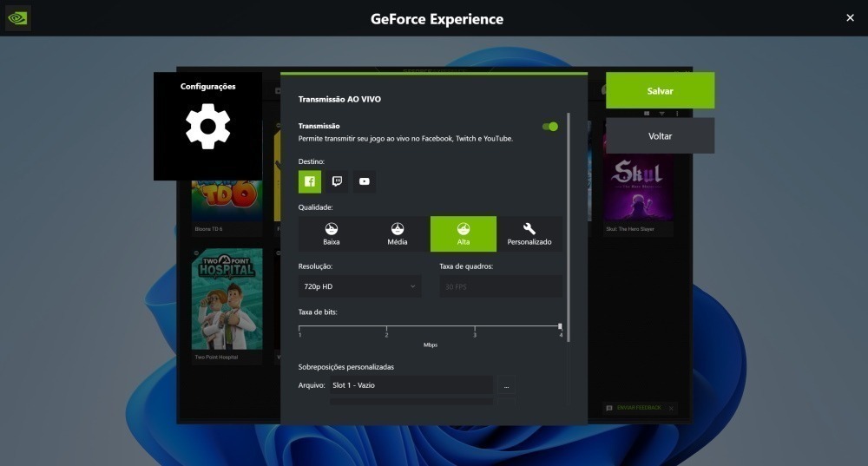Select Facebook as streaming destination
The height and width of the screenshot is (466, 868).
pos(310,181)
